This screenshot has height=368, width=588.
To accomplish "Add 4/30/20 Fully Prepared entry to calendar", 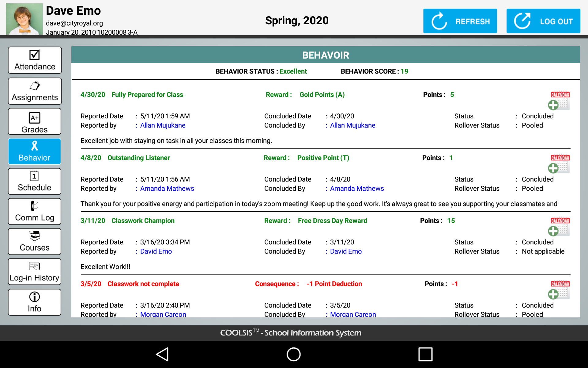I will coord(559,101).
